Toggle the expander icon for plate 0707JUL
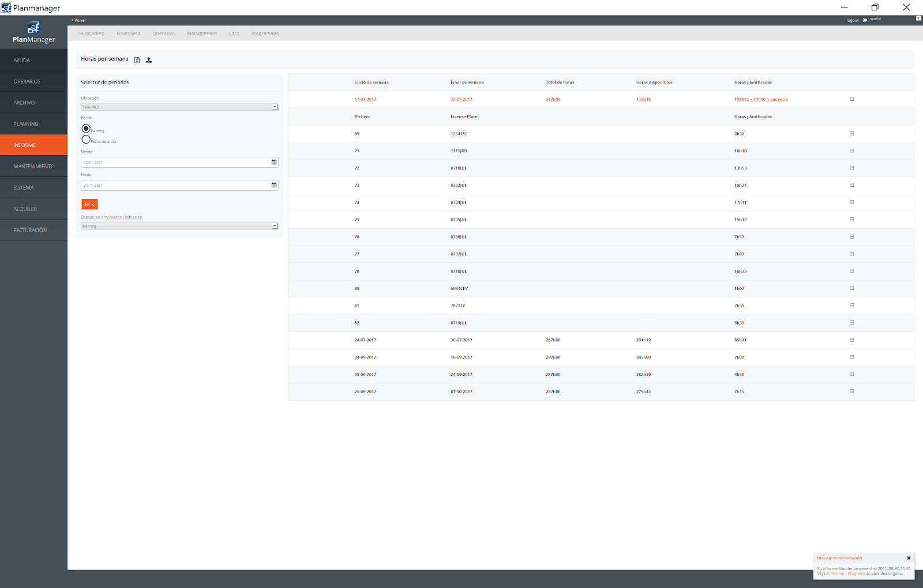The height and width of the screenshot is (588, 923). (852, 254)
